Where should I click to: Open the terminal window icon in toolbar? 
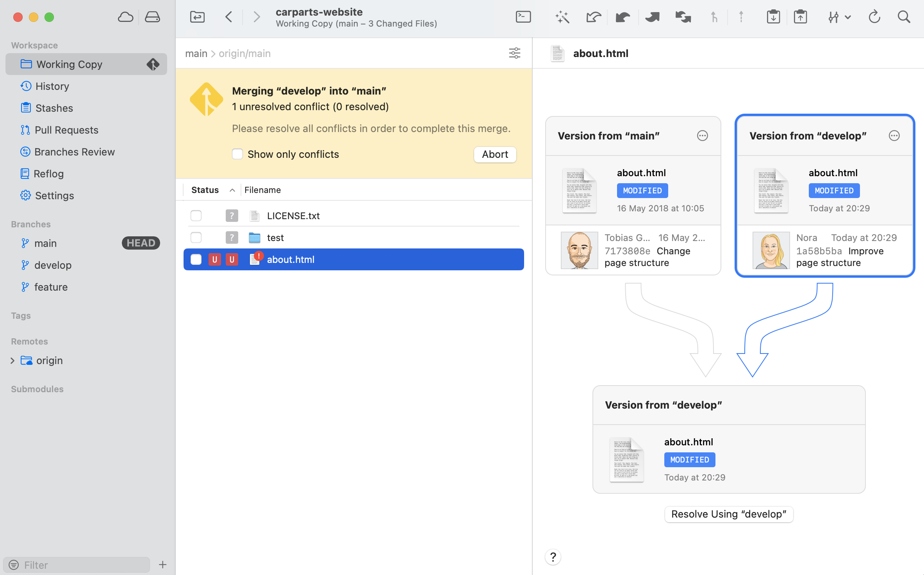tap(523, 17)
